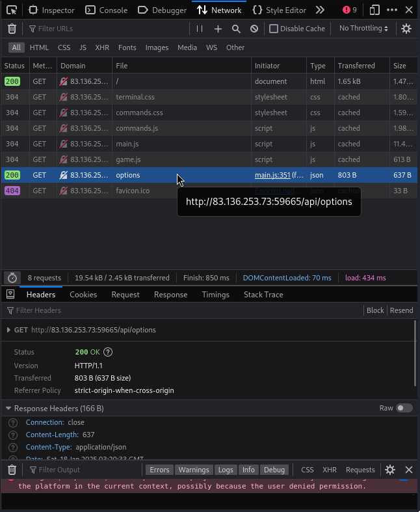The width and height of the screenshot is (420, 512).
Task: Open the Response tab
Action: pyautogui.click(x=170, y=295)
